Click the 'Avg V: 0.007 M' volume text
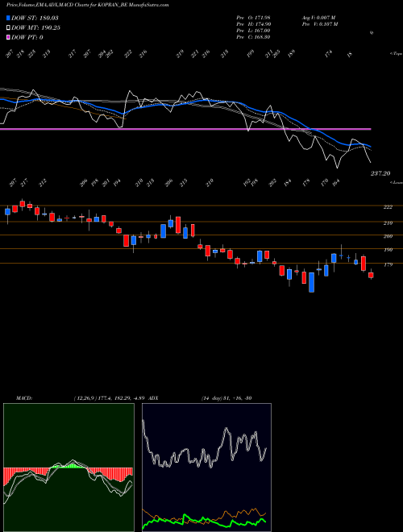The width and height of the screenshot is (403, 532). [x=320, y=18]
